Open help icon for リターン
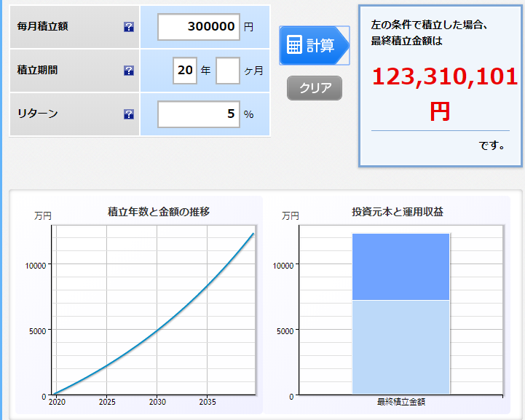Screen dimensions: 525x420 pos(129,114)
